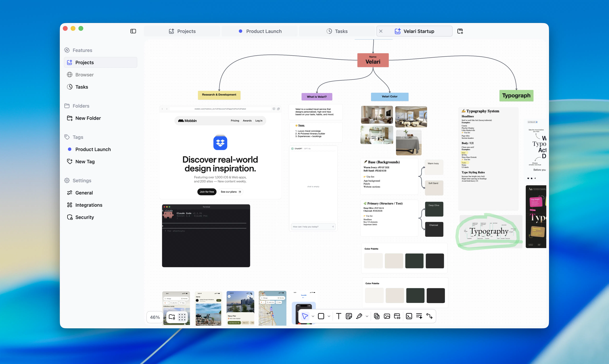609x364 pixels.
Task: Select the Navy Pier phone screenshot
Action: tap(240, 308)
